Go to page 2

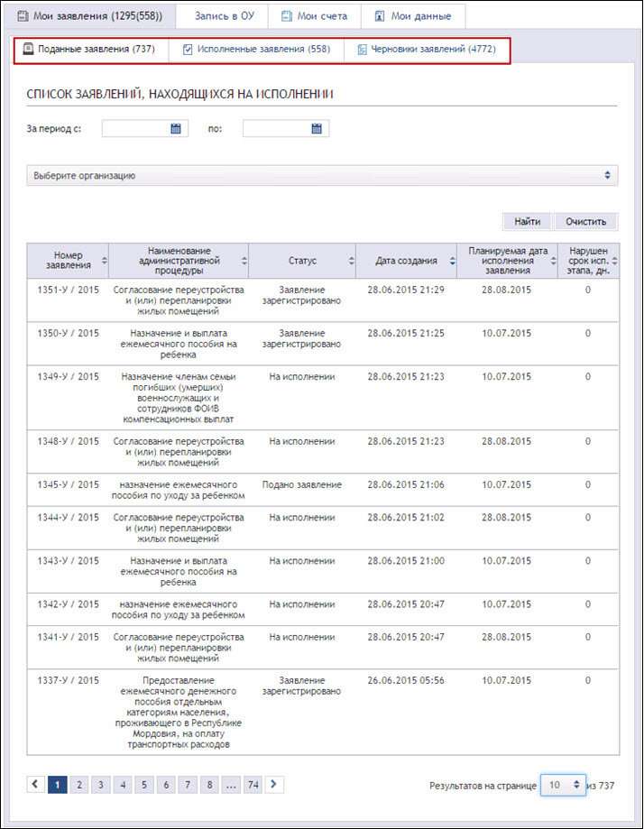click(79, 785)
